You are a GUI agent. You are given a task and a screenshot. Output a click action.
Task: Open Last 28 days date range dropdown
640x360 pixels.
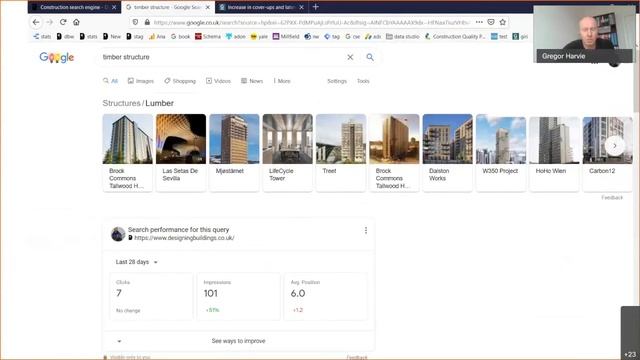[x=136, y=262]
